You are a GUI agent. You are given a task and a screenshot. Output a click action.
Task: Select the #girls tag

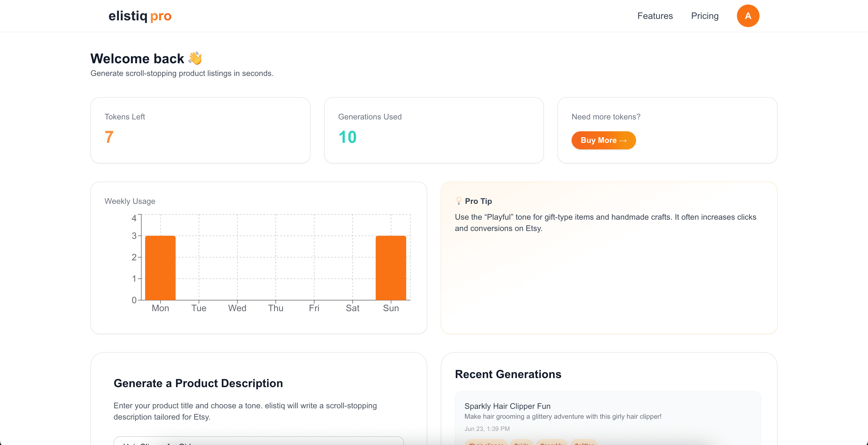coord(521,443)
